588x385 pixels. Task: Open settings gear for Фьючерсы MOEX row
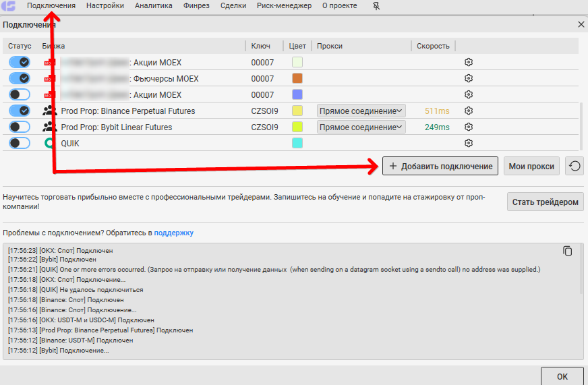(x=469, y=78)
